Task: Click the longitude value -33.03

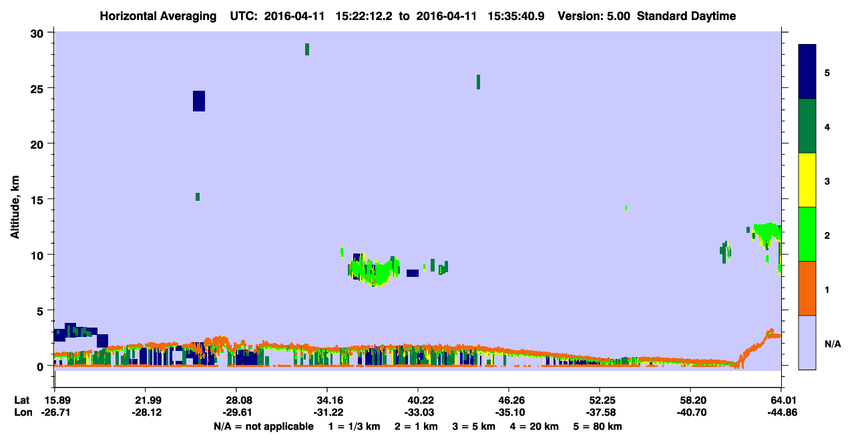Action: (x=417, y=412)
